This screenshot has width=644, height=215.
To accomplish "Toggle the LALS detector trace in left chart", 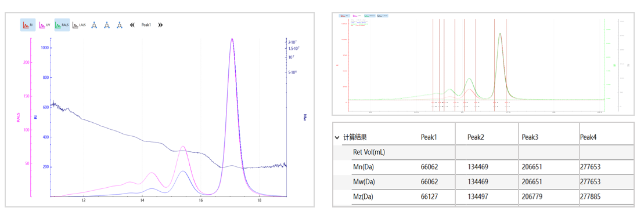I will [80, 25].
